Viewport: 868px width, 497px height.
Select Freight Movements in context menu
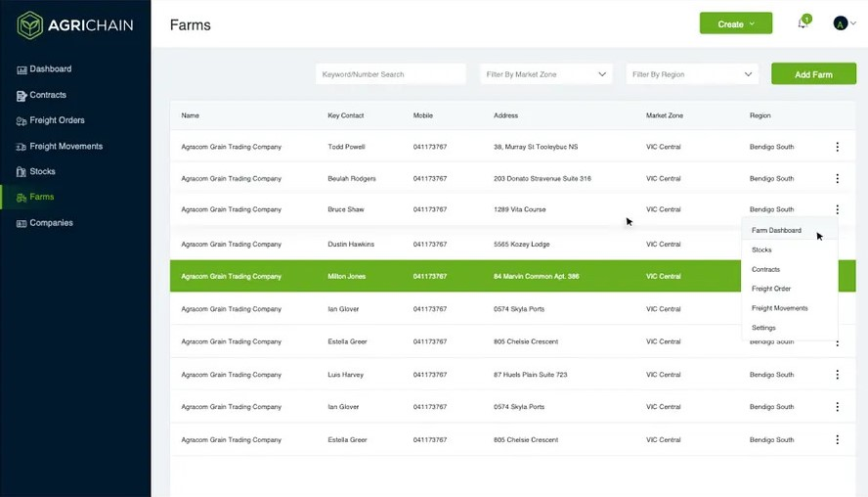coord(779,308)
